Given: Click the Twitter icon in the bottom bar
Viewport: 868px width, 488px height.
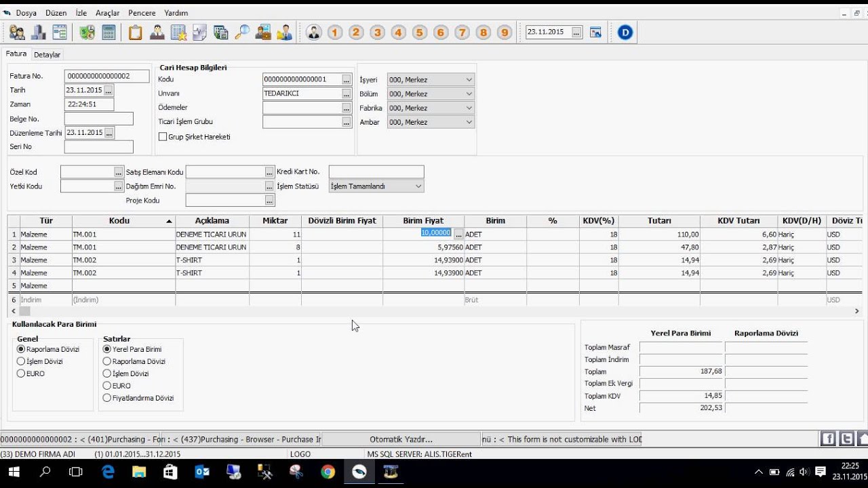Looking at the screenshot, I should [x=846, y=439].
